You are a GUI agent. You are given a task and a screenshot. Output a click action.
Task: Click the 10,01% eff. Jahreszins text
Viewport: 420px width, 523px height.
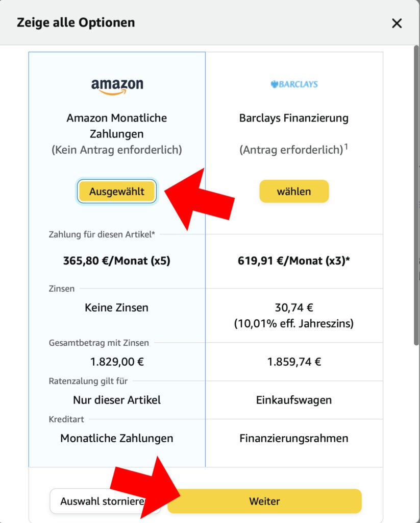coord(294,323)
